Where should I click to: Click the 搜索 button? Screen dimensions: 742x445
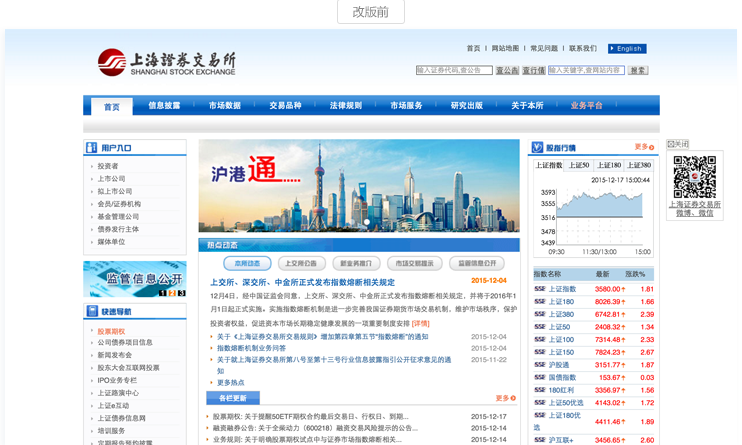638,71
